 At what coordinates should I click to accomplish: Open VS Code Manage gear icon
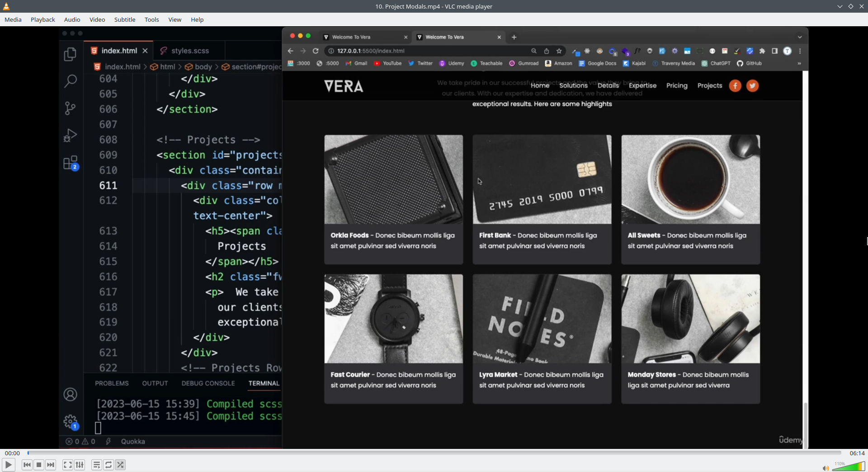(71, 422)
